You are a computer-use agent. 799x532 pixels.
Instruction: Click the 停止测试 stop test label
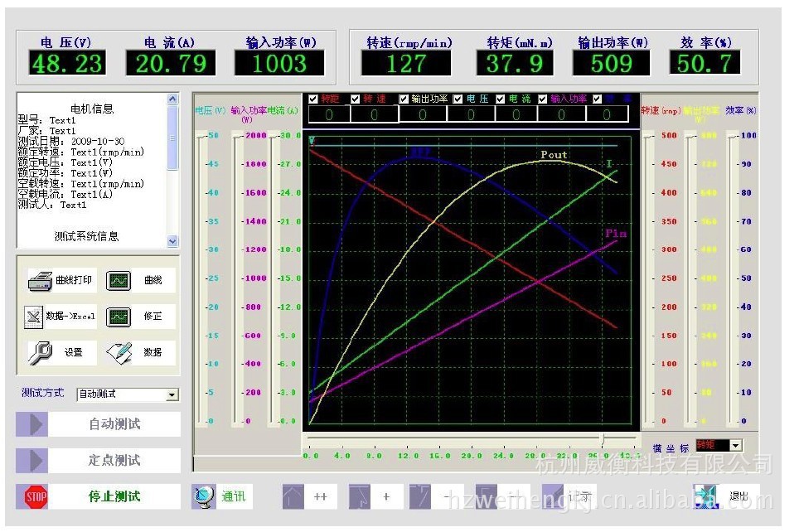(114, 497)
